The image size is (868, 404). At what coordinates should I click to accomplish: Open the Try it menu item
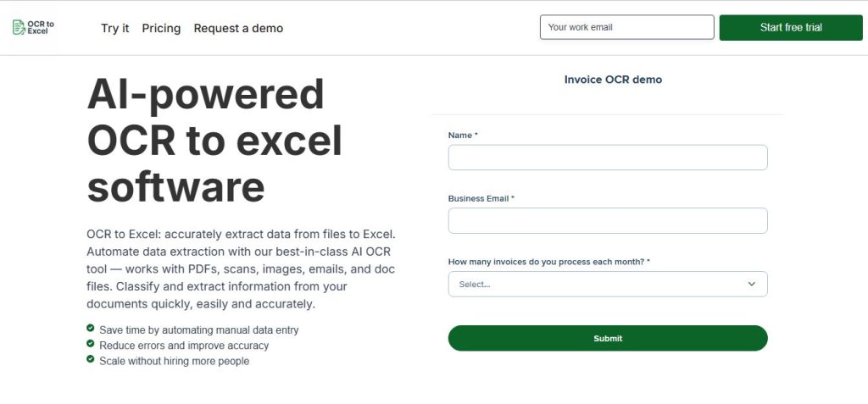pos(115,28)
